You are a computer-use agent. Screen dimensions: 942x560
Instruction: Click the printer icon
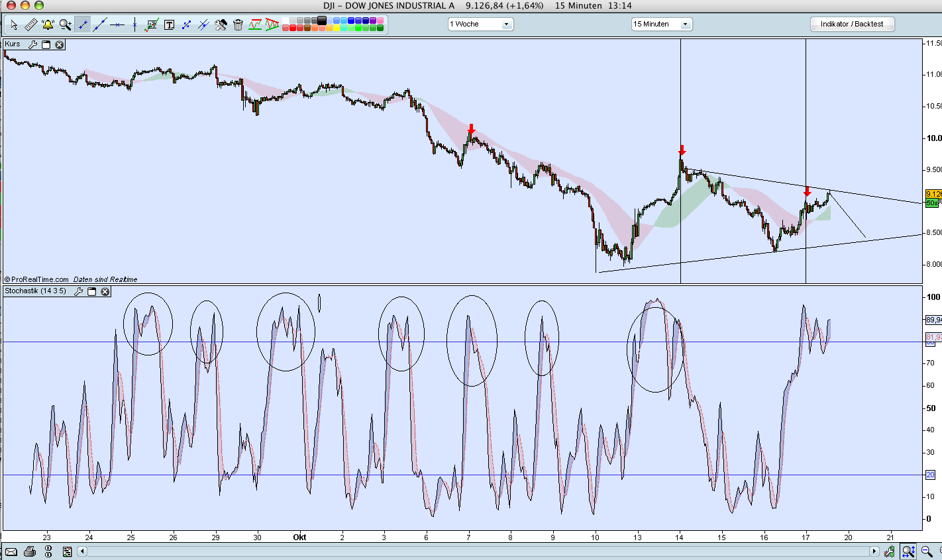tap(29, 551)
